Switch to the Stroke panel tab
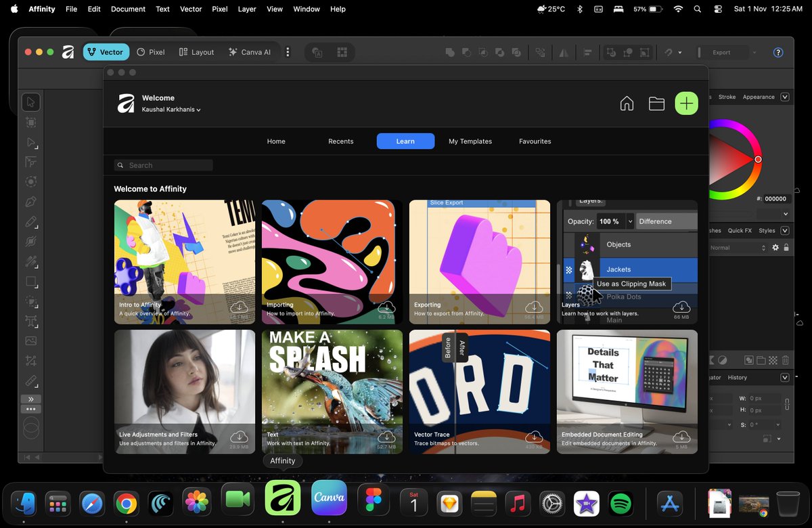 (727, 97)
